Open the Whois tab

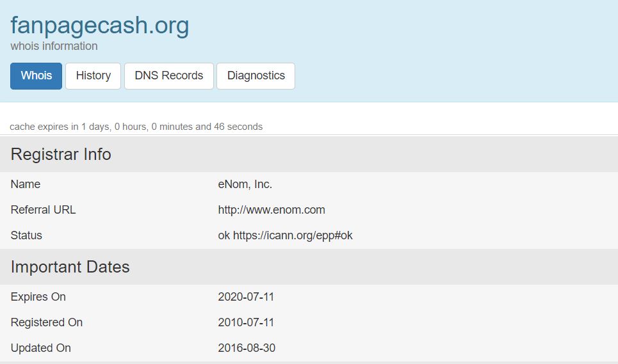click(37, 76)
